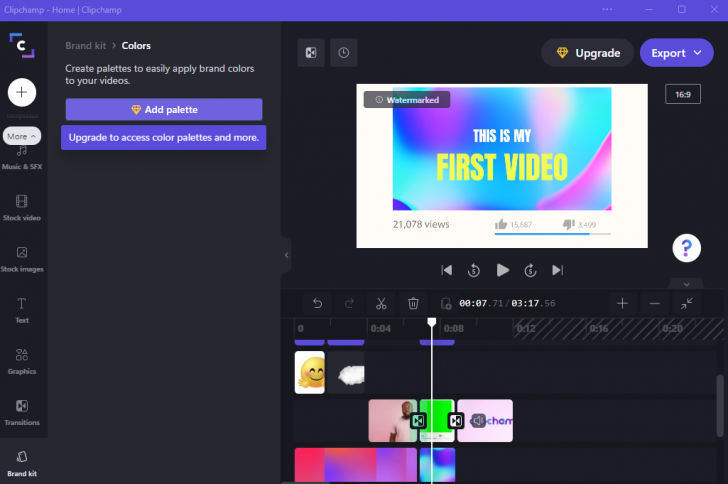Click the Colors breadcrumb label
This screenshot has height=484, width=728.
(x=136, y=46)
